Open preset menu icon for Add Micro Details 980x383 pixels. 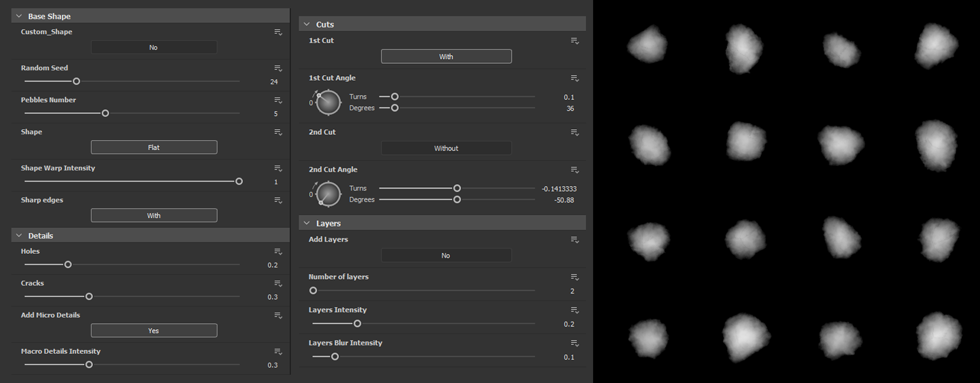coord(278,316)
